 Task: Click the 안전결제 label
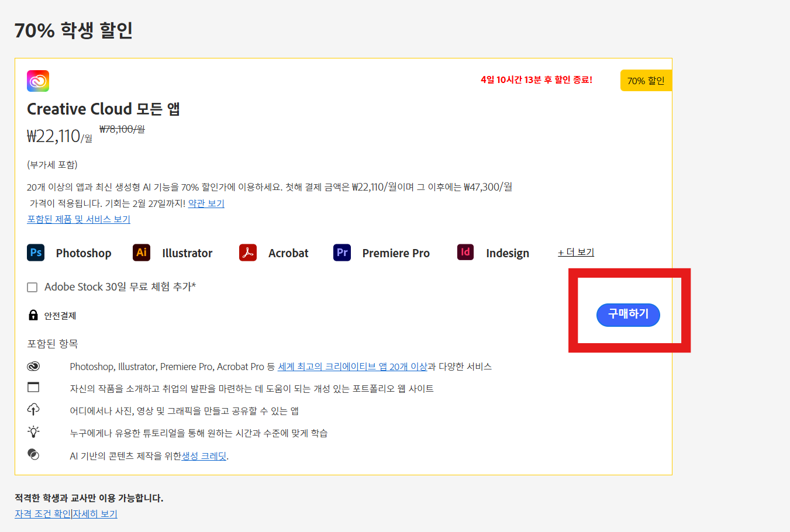pos(60,316)
